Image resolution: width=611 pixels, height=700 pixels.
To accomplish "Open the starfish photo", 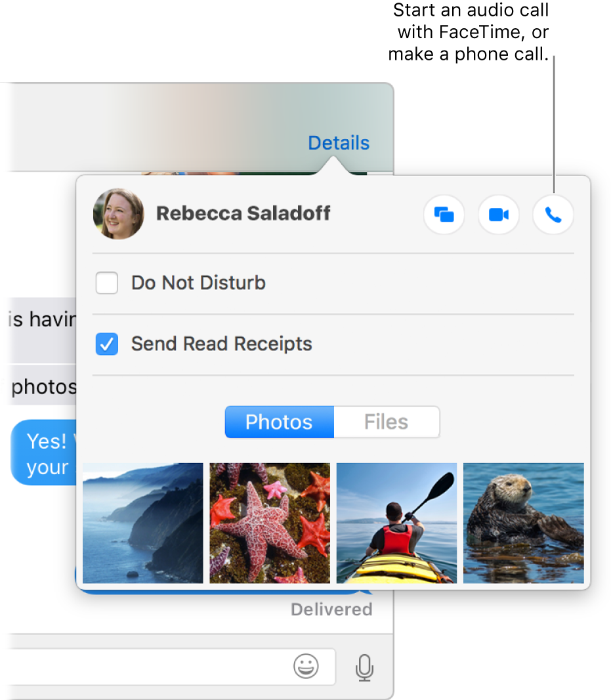I will 270,523.
